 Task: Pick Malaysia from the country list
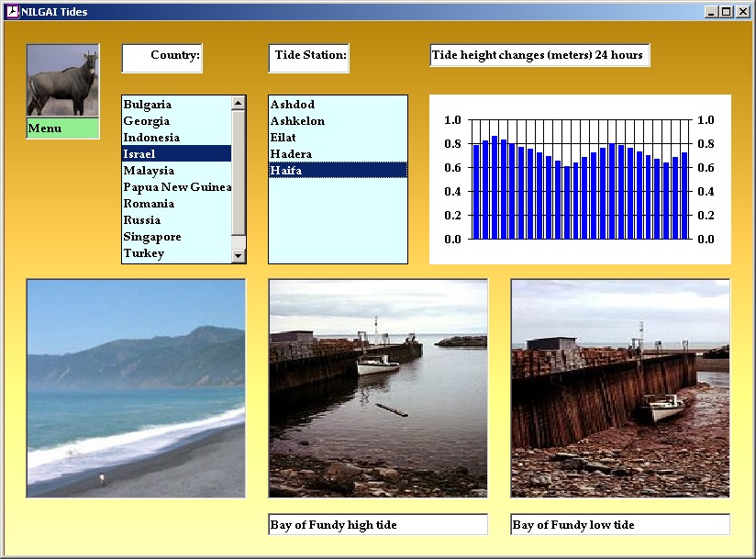(149, 171)
